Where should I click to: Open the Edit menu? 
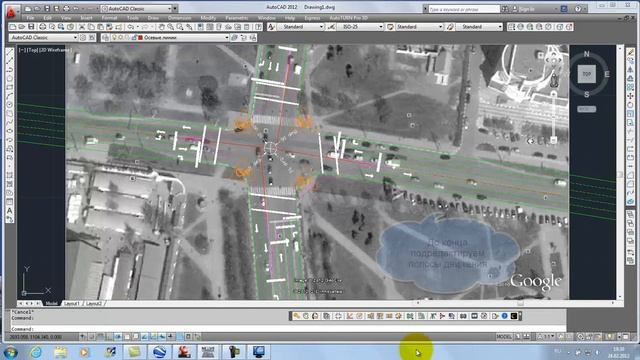click(48, 18)
